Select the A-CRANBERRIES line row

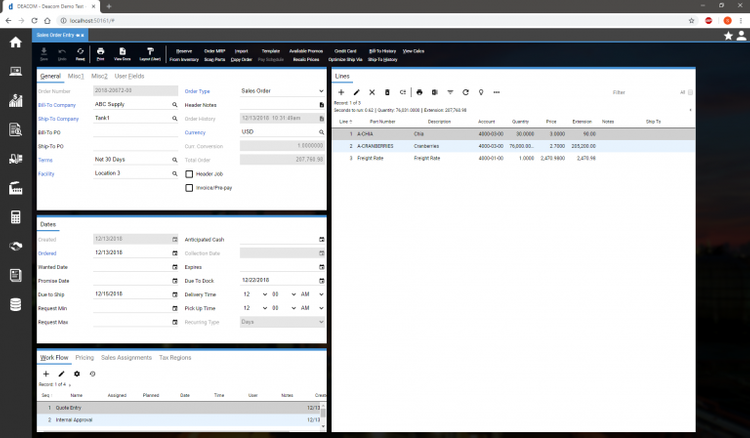click(514, 146)
